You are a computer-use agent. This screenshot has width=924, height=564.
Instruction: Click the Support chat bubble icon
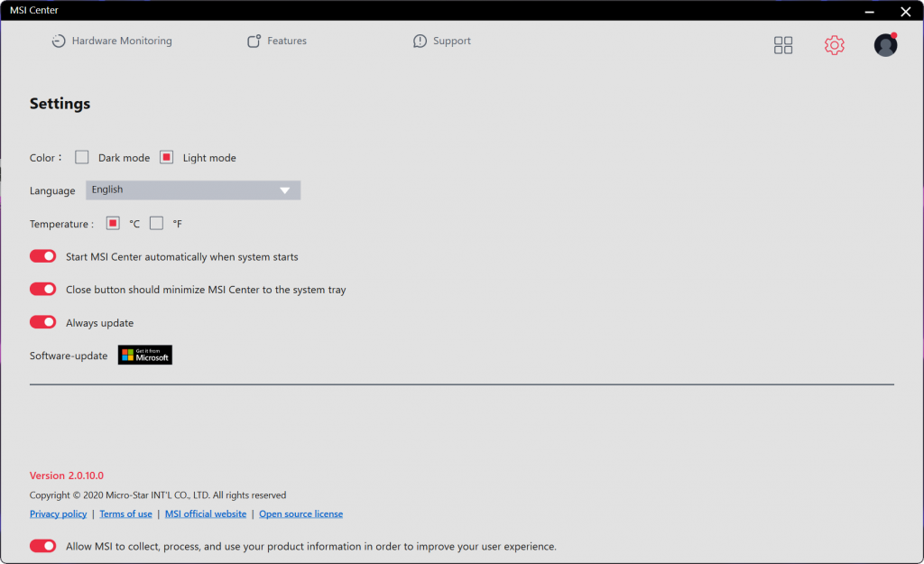tap(420, 42)
